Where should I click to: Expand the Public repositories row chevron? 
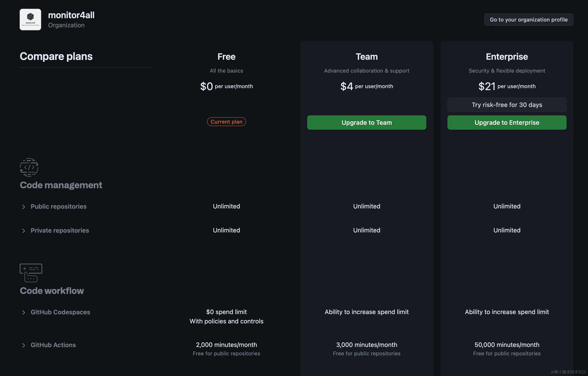coord(24,207)
